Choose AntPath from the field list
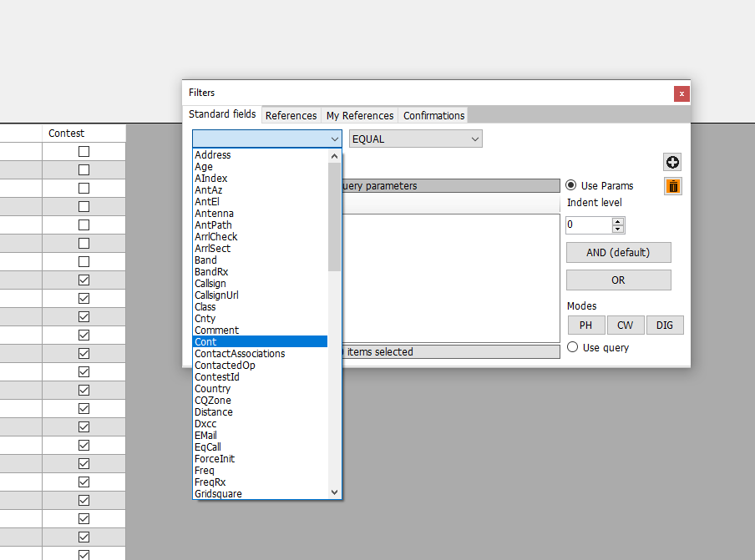This screenshot has height=560, width=755. 260,225
